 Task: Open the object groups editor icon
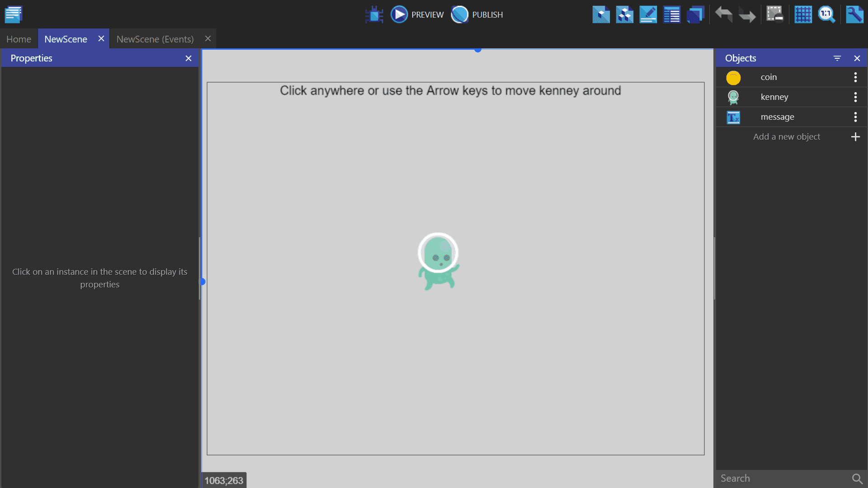[x=624, y=14]
